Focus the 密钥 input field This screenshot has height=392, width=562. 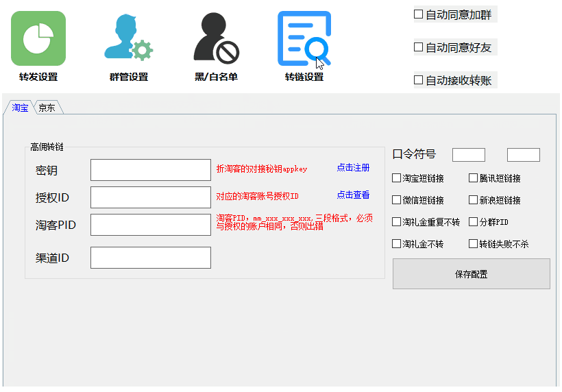click(151, 170)
